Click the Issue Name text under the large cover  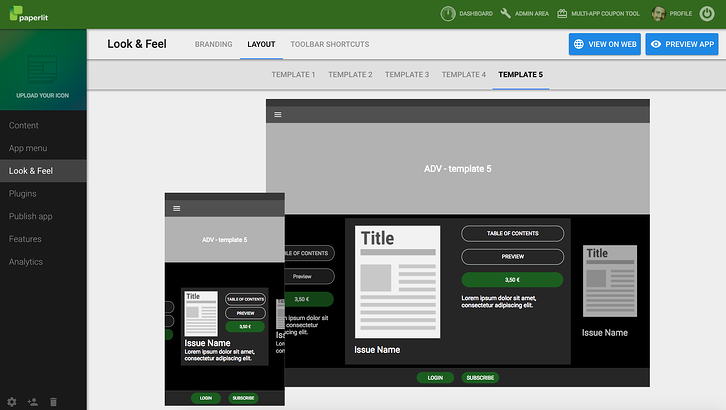[x=377, y=350]
